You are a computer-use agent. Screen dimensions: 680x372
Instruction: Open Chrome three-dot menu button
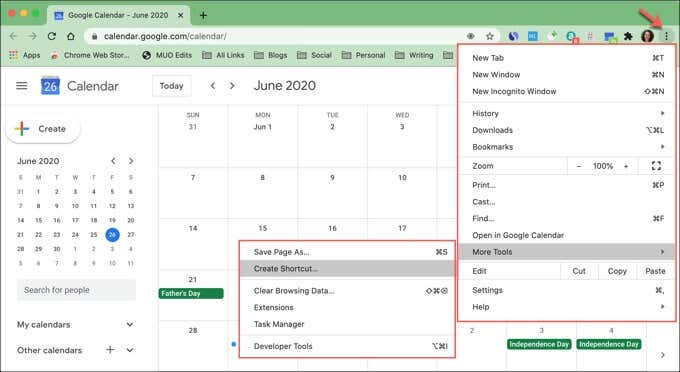(x=667, y=36)
